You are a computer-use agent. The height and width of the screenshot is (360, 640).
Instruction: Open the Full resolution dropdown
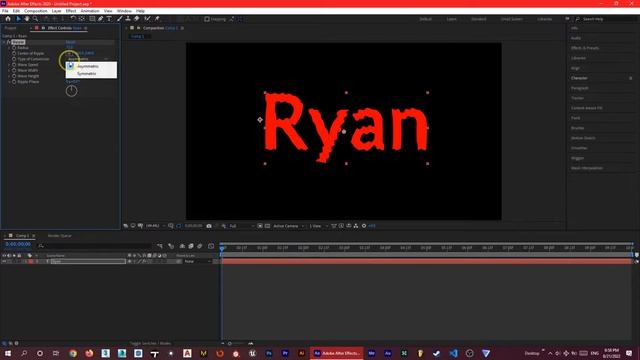[242, 226]
